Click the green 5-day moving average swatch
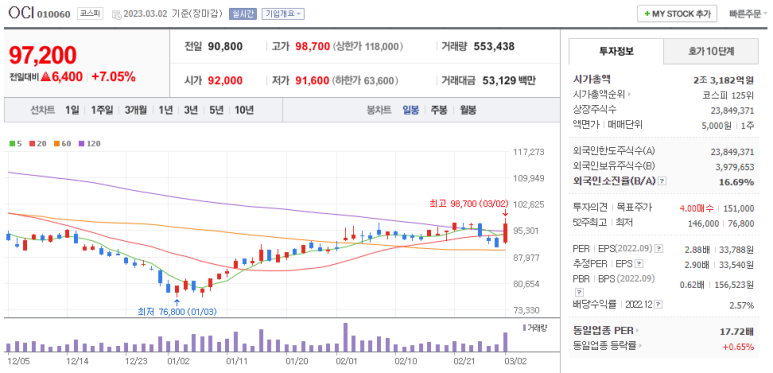The image size is (773, 373). click(12, 144)
